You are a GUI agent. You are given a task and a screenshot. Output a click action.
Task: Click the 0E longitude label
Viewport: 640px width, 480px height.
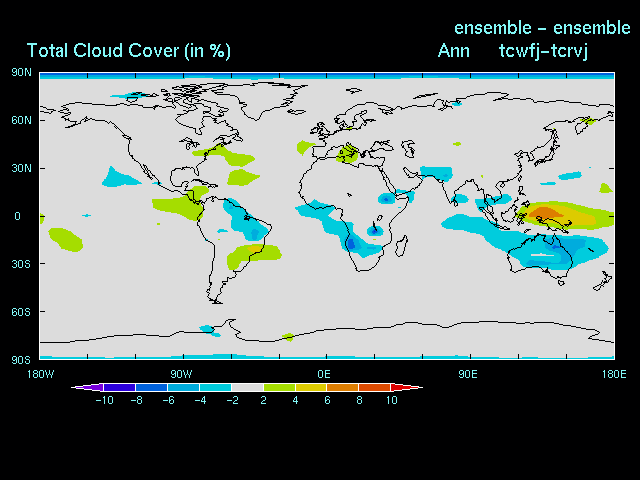tap(324, 374)
